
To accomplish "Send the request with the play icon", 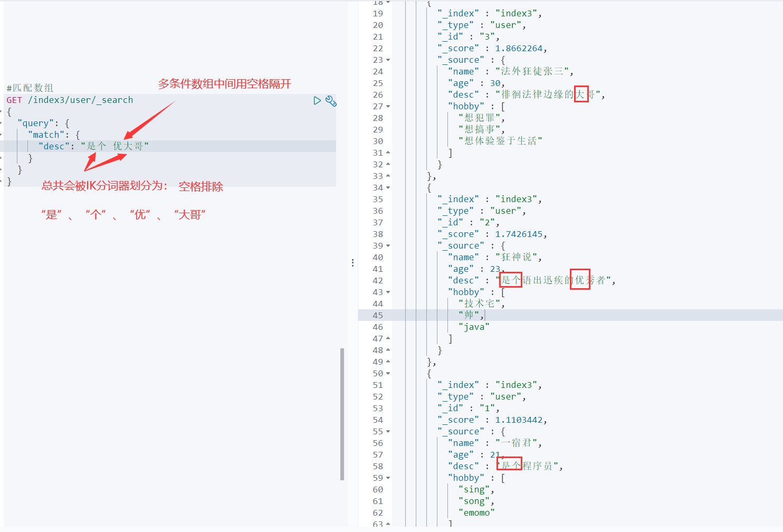I will click(x=317, y=100).
